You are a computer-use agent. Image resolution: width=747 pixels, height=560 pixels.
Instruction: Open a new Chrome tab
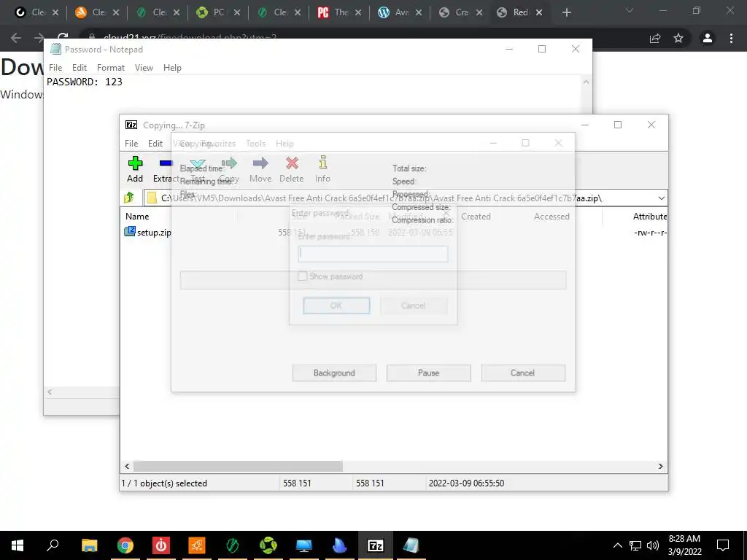(566, 12)
